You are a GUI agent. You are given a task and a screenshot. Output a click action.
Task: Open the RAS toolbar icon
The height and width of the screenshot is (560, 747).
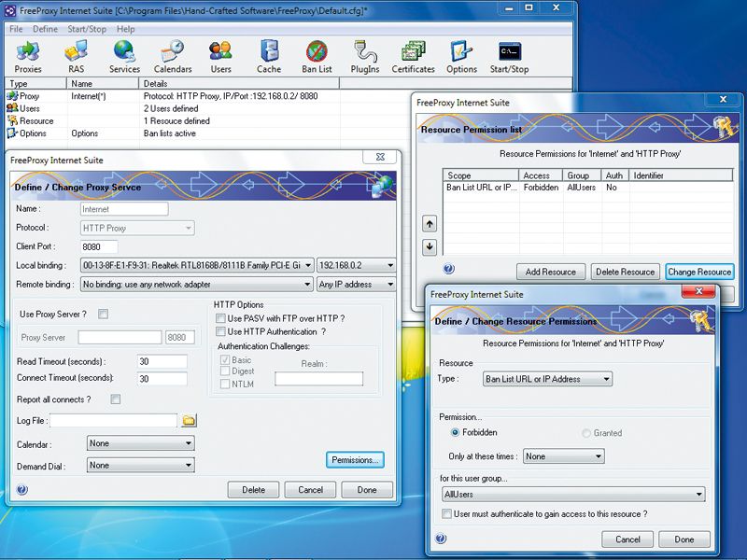coord(77,57)
